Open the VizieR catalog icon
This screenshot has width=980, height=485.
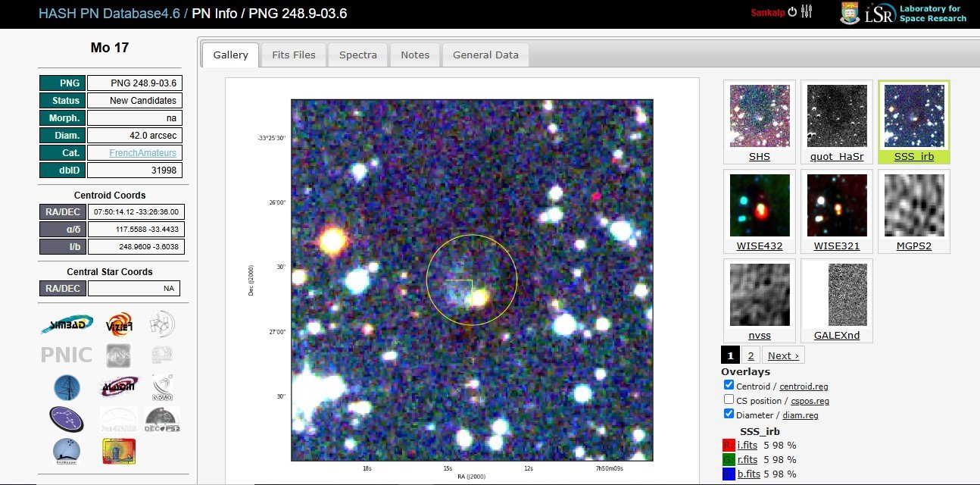click(119, 324)
